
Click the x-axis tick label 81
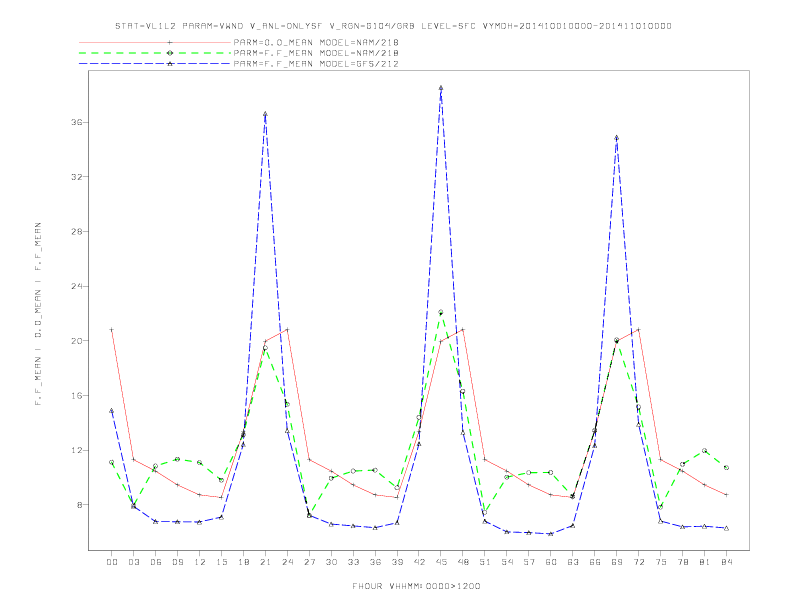704,562
